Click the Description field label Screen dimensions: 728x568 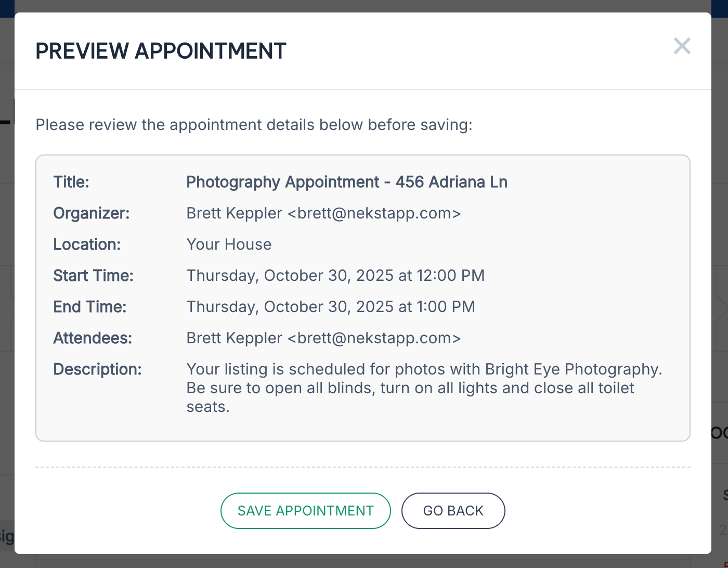tap(97, 369)
